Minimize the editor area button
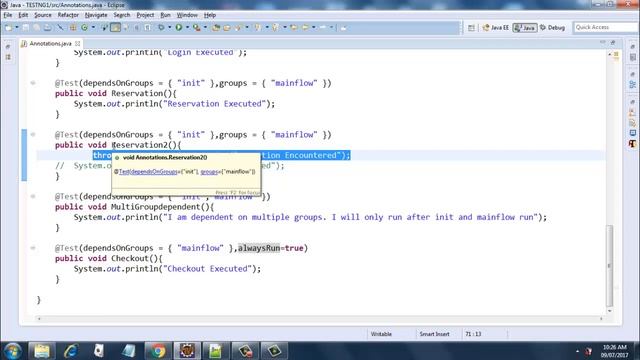This screenshot has width=640, height=360. click(x=603, y=42)
